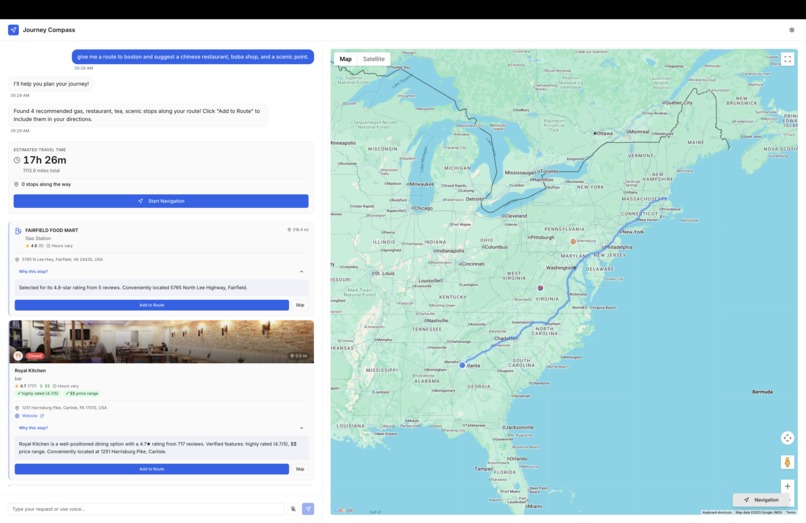Add Fairfield Food Mart to the route
806x523 pixels.
152,305
